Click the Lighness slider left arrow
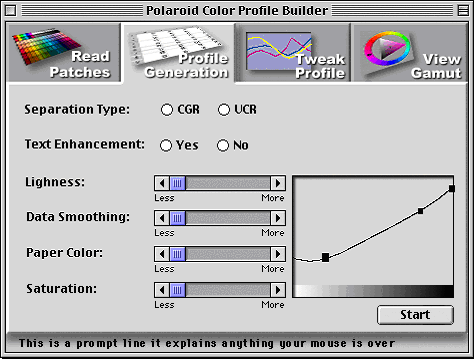 [162, 183]
